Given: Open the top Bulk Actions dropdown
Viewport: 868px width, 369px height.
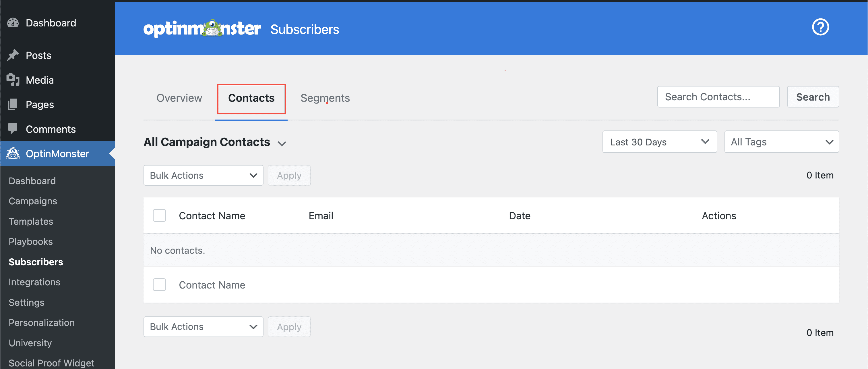Looking at the screenshot, I should 203,175.
